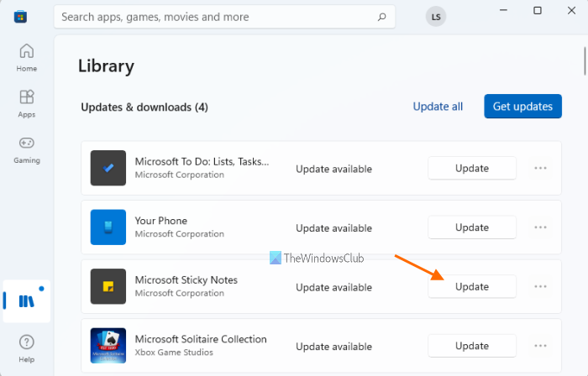The height and width of the screenshot is (376, 588).
Task: Open Microsoft Sticky Notes app icon
Action: point(108,286)
